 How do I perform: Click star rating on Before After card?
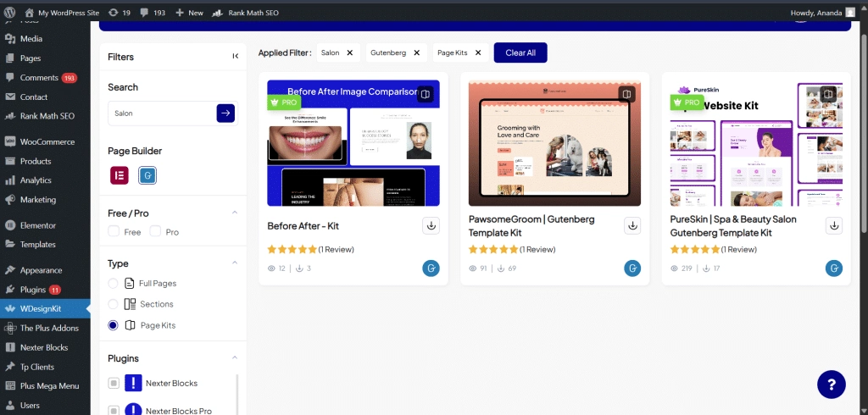point(292,250)
